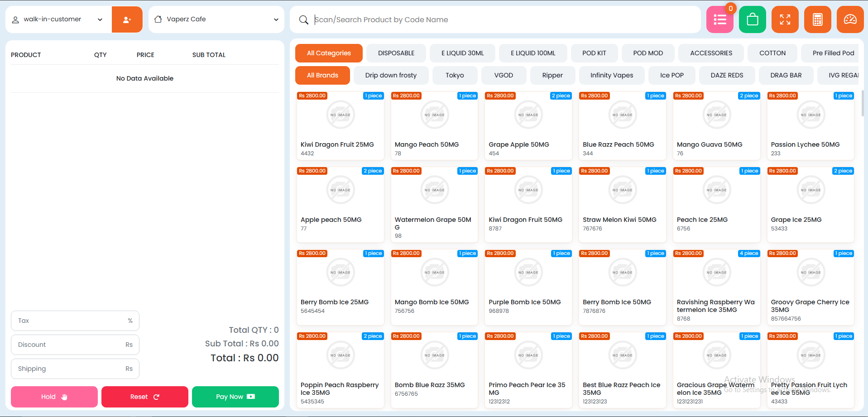Select Primo Peach Pear Ice 35MG
The width and height of the screenshot is (868, 417).
(528, 370)
